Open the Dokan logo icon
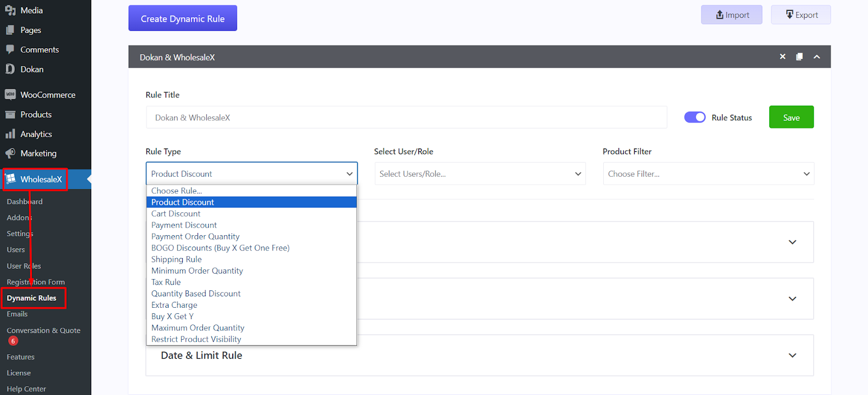Image resolution: width=868 pixels, height=395 pixels. pyautogui.click(x=10, y=69)
